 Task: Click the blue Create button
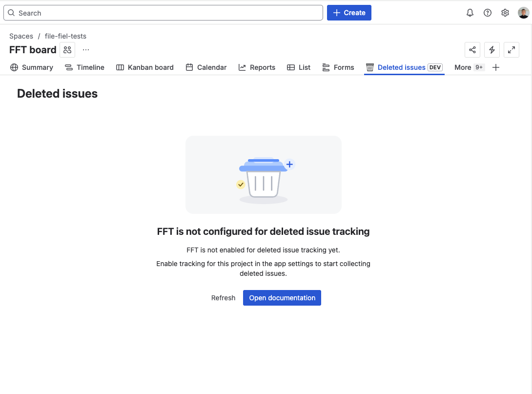click(349, 13)
